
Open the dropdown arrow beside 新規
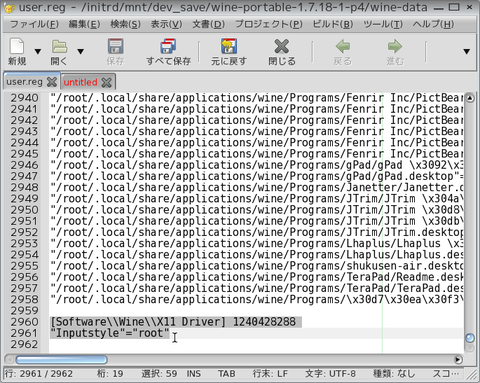(38, 51)
